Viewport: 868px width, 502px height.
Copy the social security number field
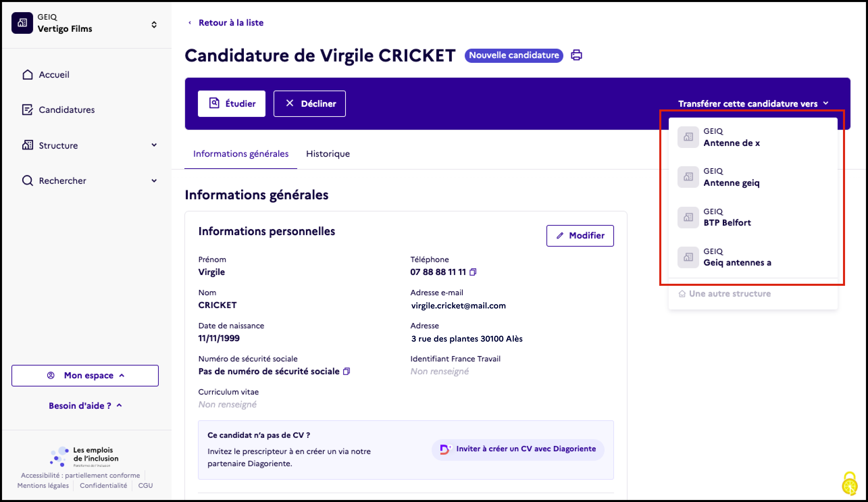click(347, 371)
